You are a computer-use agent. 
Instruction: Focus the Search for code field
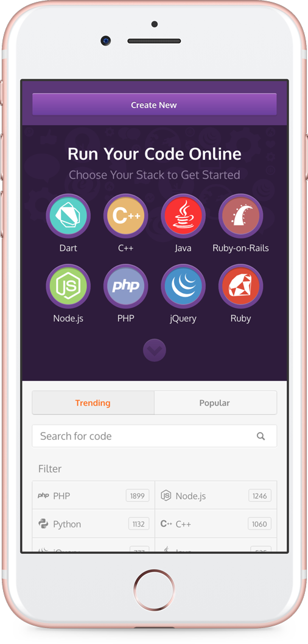click(x=154, y=436)
